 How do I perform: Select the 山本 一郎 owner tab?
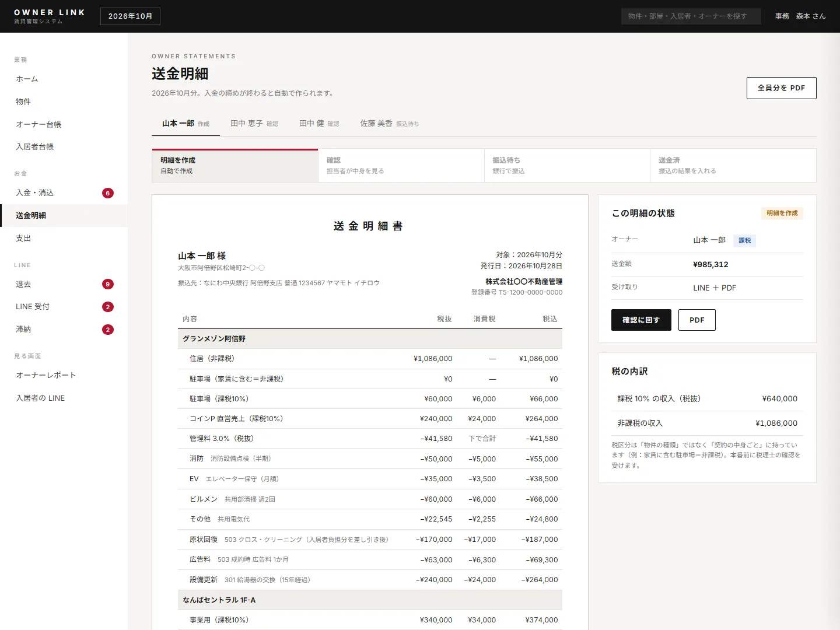185,124
